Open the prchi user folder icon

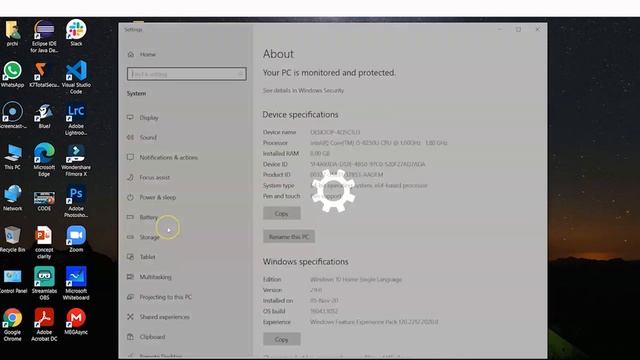coord(12,33)
